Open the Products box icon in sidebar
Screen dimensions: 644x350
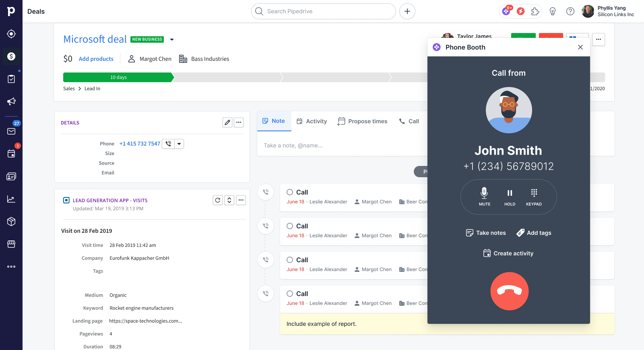[11, 222]
